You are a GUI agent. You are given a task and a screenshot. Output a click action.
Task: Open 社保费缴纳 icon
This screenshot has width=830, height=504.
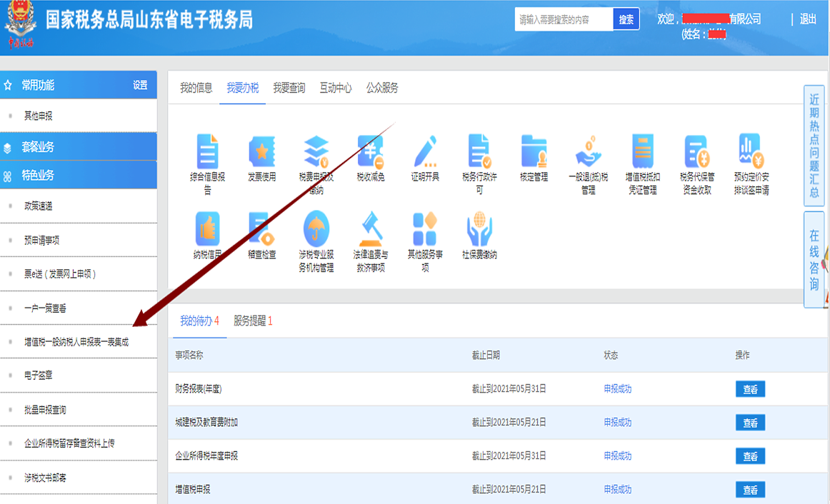pos(479,229)
